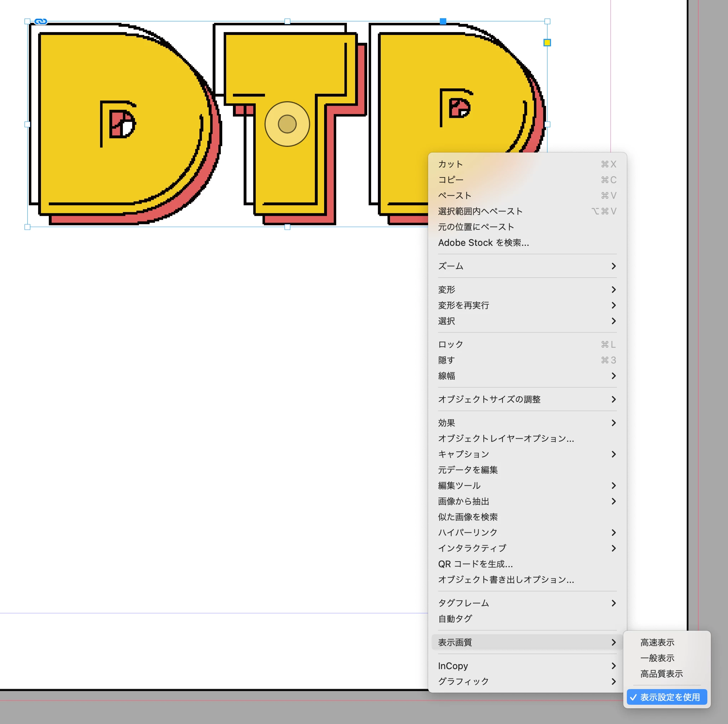Expand the 効果 submenu arrow
728x724 pixels.
click(x=613, y=423)
